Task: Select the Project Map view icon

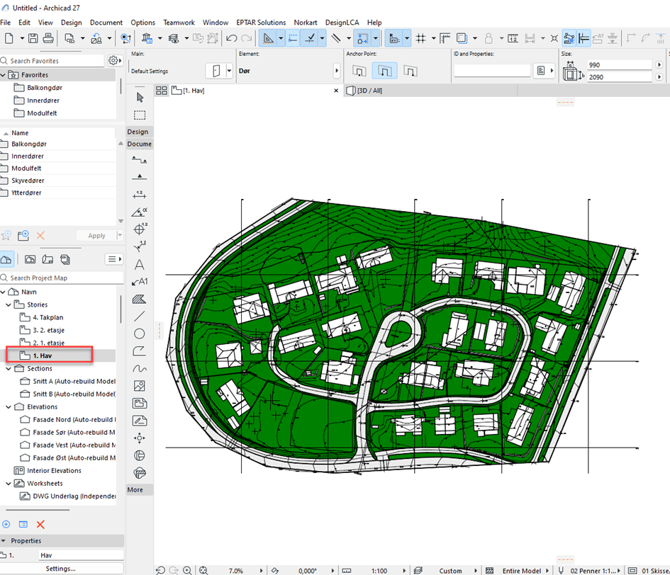Action: click(x=8, y=259)
